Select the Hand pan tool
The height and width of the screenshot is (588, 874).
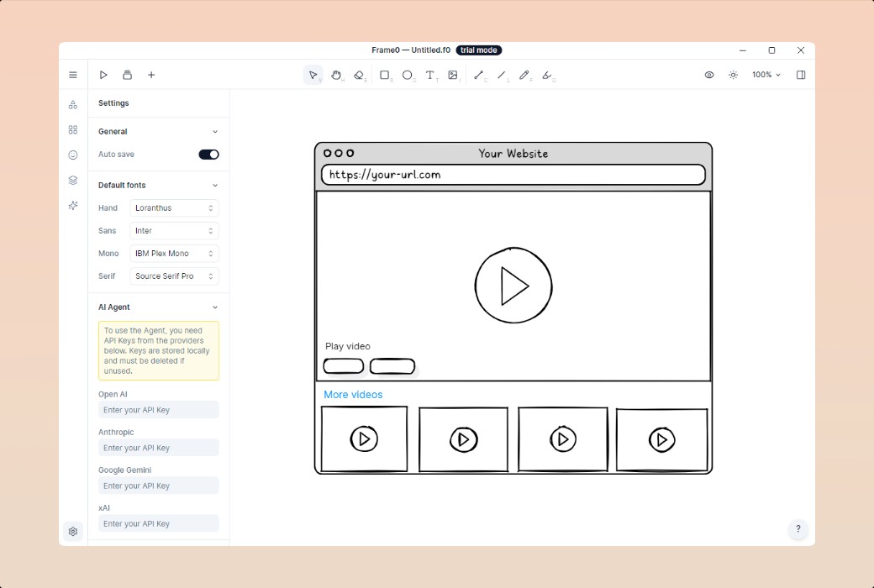pyautogui.click(x=336, y=75)
